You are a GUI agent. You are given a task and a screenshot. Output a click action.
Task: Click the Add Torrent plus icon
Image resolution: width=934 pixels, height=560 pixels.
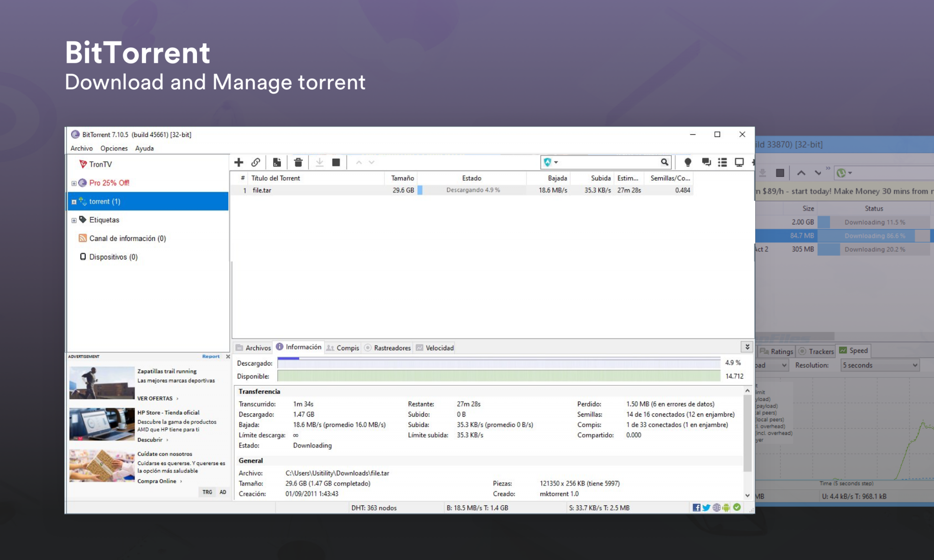coord(239,162)
